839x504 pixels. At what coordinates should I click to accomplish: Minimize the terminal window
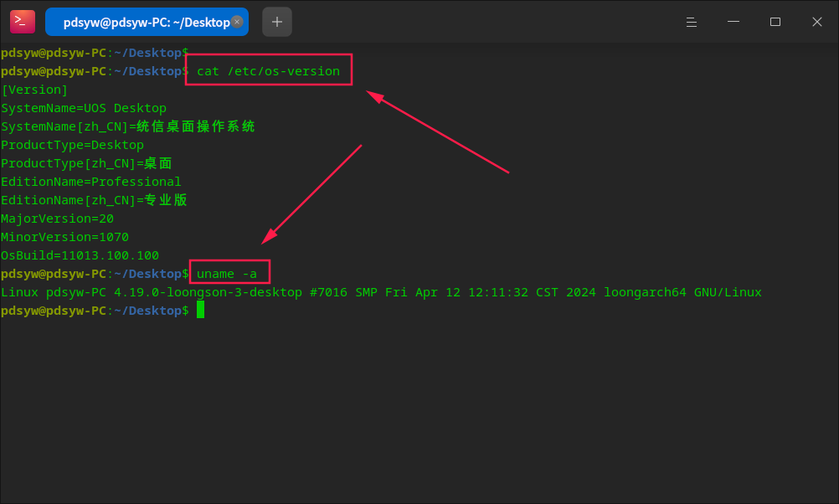tap(733, 22)
